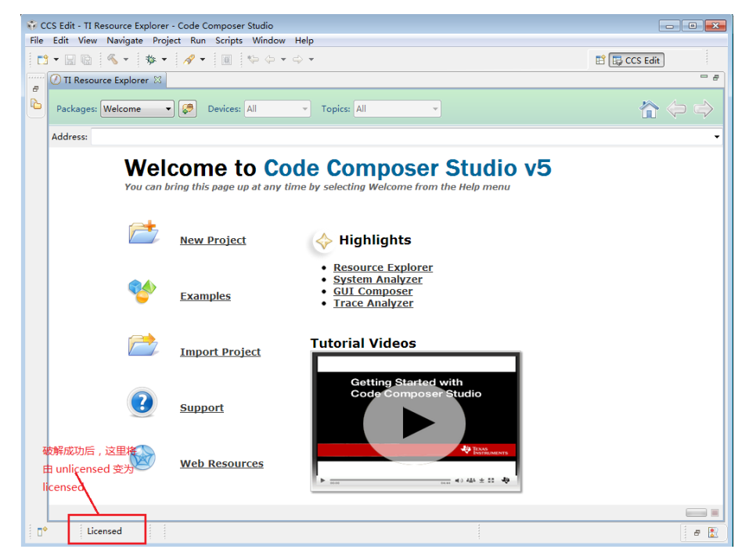Open the New Project link

click(x=213, y=240)
